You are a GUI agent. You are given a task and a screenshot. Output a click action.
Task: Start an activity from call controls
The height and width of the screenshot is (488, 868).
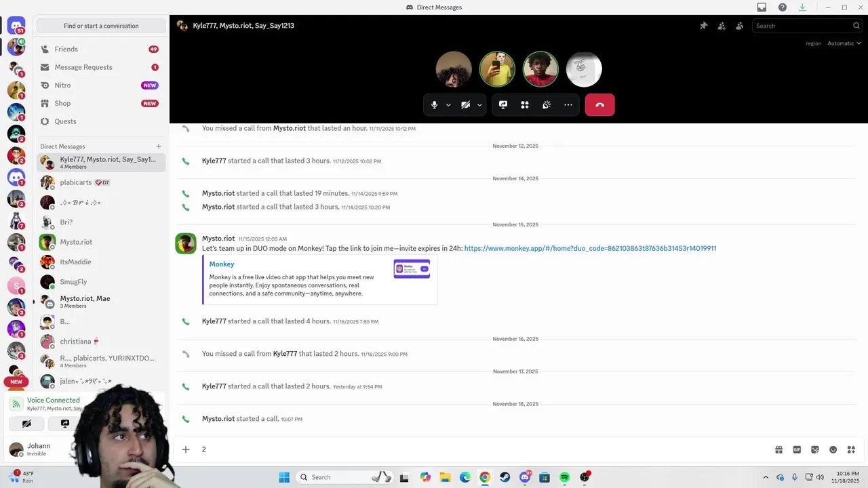click(x=525, y=105)
